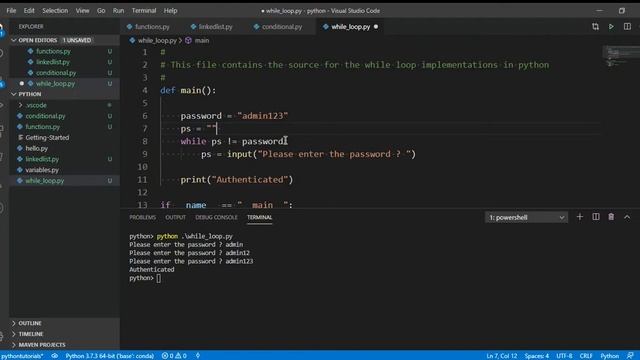Select Python 3.7.3 interpreter in status bar
This screenshot has width=640, height=360.
tap(109, 356)
